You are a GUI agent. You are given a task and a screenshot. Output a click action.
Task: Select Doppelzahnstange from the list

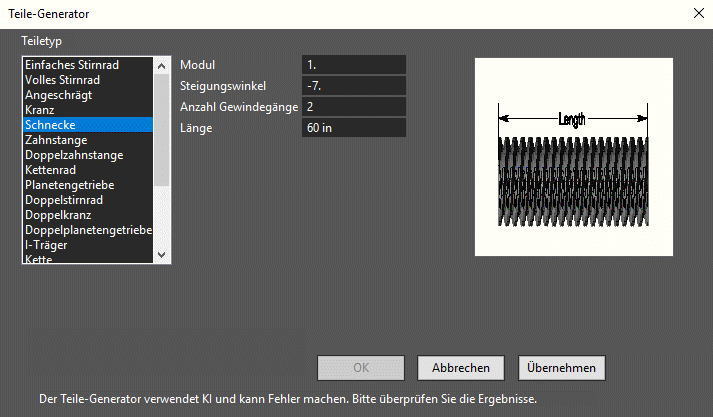(x=88, y=155)
